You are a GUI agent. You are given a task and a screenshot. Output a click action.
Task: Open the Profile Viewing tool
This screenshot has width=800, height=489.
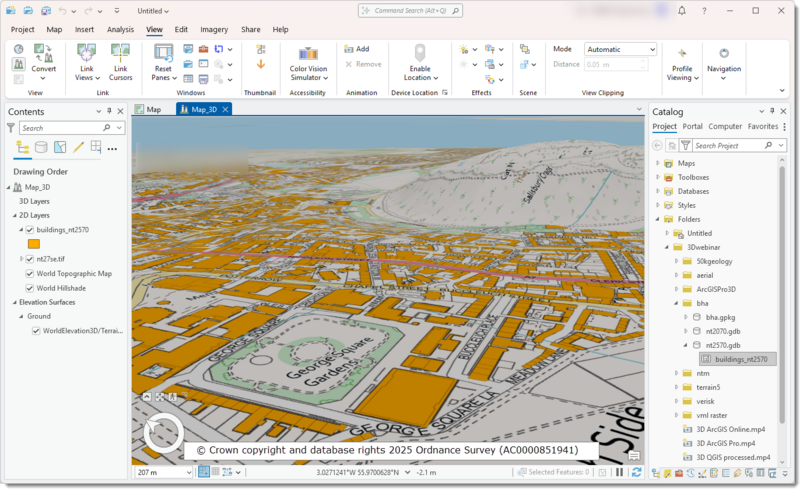(682, 64)
